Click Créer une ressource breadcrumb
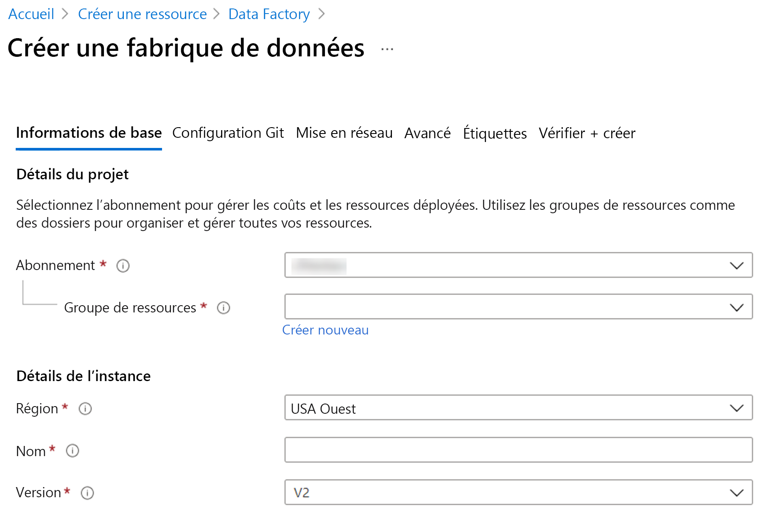 [143, 14]
